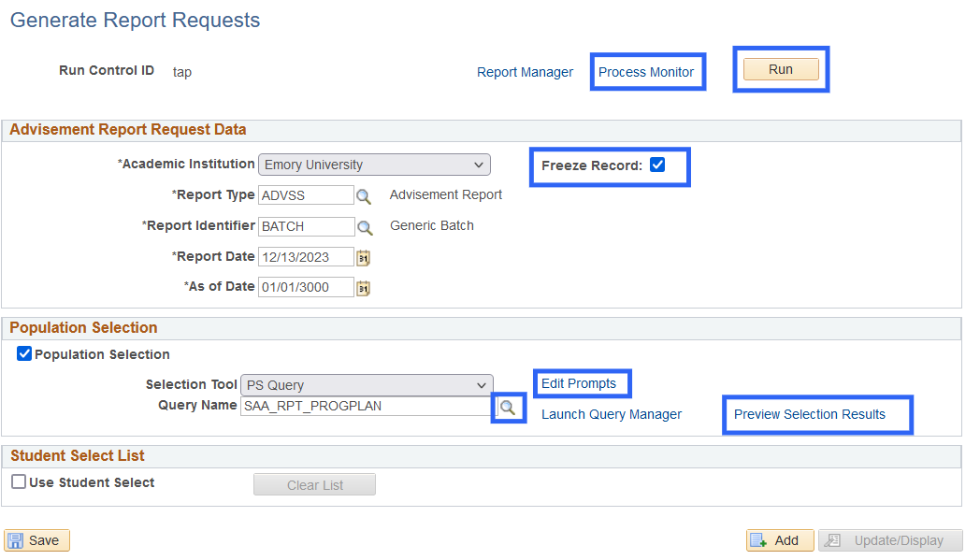Toggle the Population Selection checkbox

pos(24,354)
